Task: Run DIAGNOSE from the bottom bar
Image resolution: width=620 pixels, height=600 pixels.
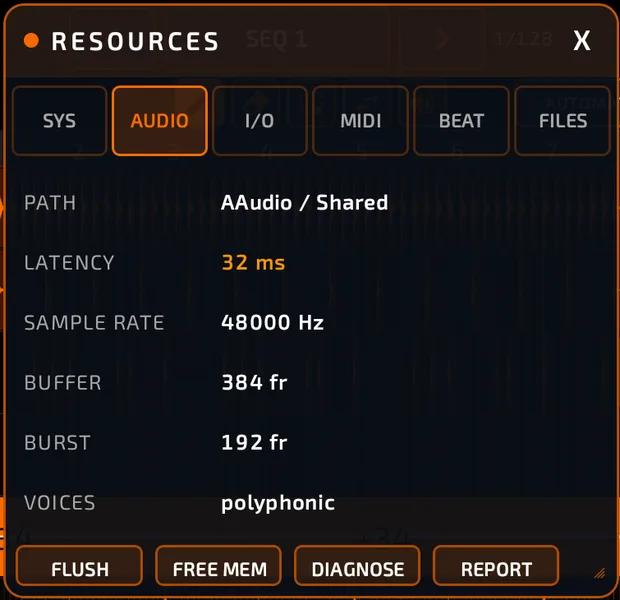Action: click(357, 566)
